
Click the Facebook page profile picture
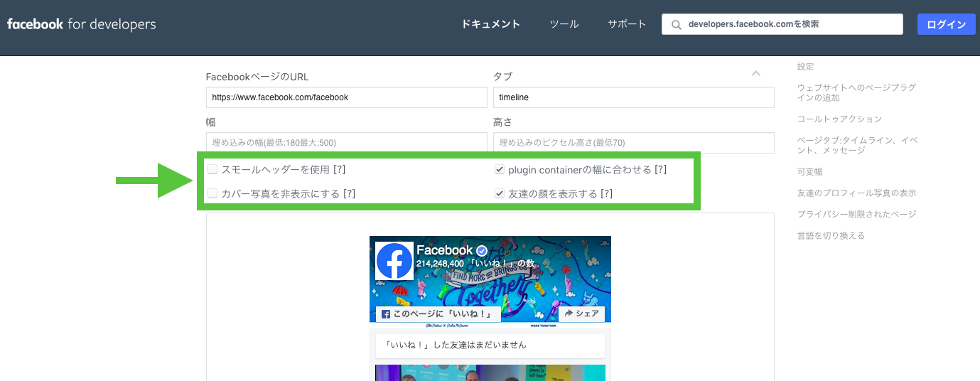tap(394, 261)
